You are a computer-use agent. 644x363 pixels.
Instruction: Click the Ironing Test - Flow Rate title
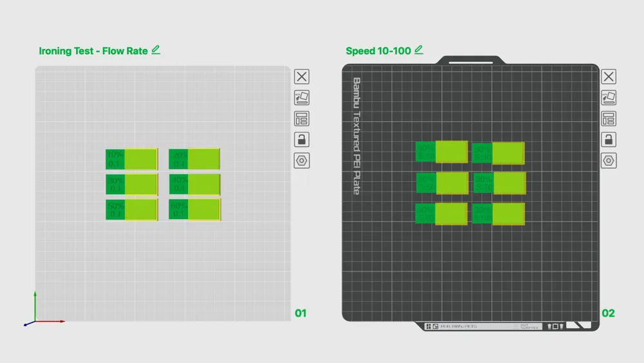coord(93,51)
